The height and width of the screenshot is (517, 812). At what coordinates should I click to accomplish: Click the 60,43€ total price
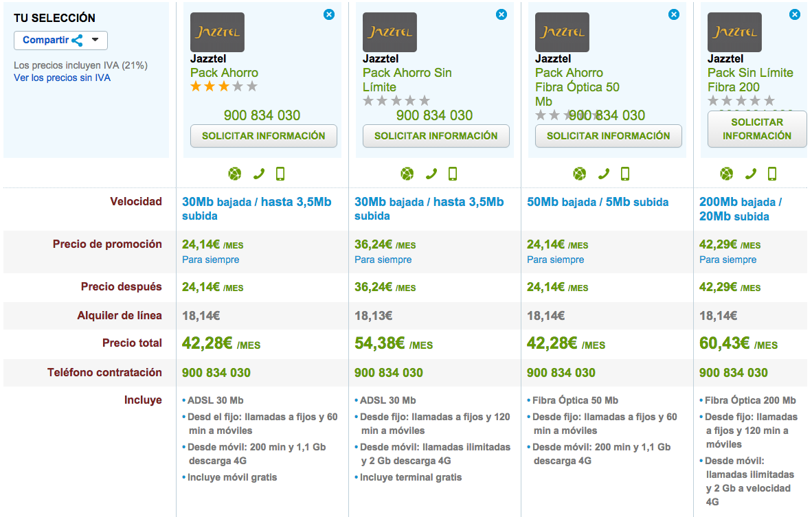tap(738, 343)
